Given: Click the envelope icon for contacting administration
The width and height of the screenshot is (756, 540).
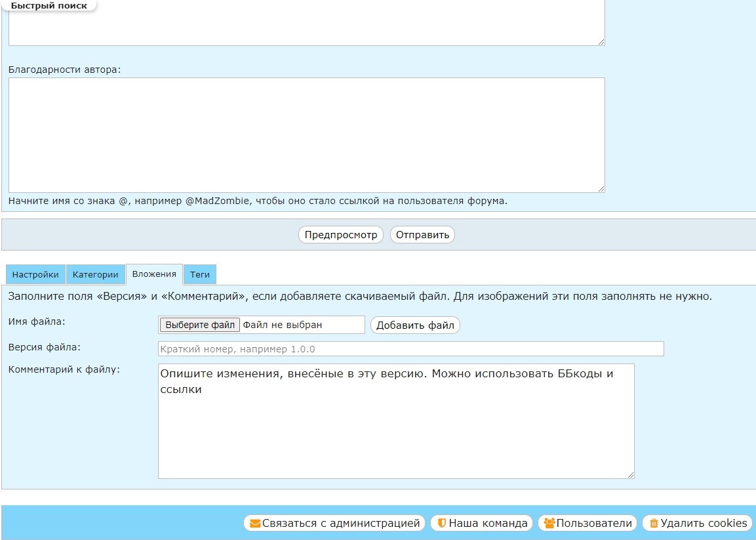Looking at the screenshot, I should (x=255, y=524).
